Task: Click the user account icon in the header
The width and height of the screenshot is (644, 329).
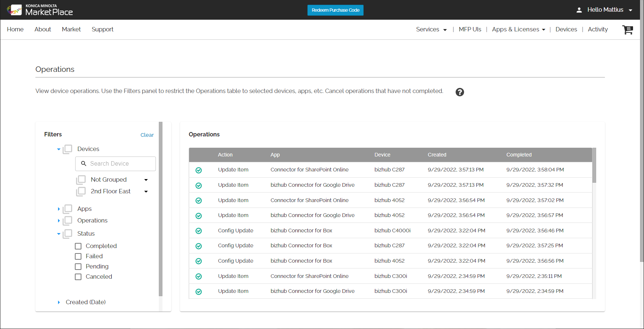Action: point(579,10)
